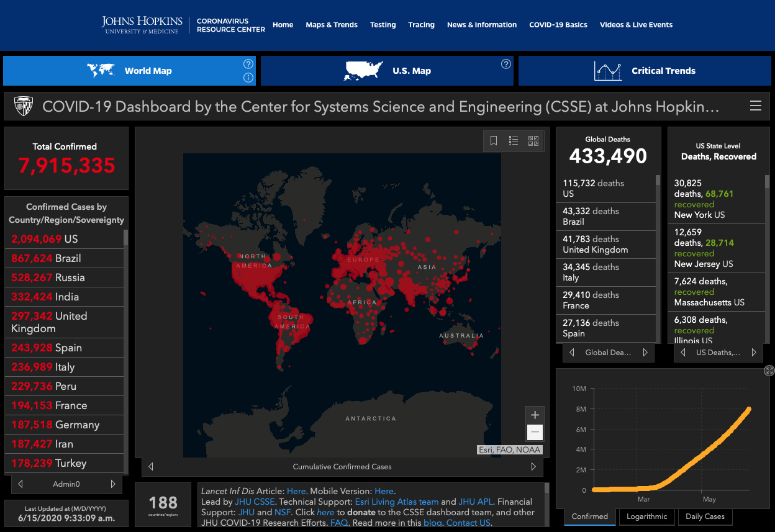775x532 pixels.
Task: Zoom out on the map with minus button
Action: pyautogui.click(x=535, y=432)
